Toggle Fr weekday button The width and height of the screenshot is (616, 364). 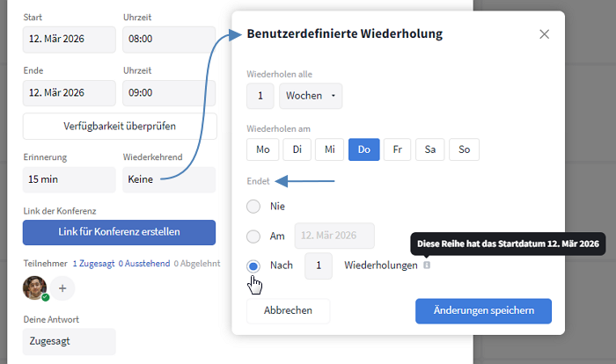pyautogui.click(x=397, y=149)
